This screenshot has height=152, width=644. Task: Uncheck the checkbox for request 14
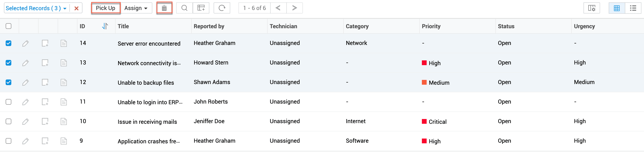tap(8, 43)
